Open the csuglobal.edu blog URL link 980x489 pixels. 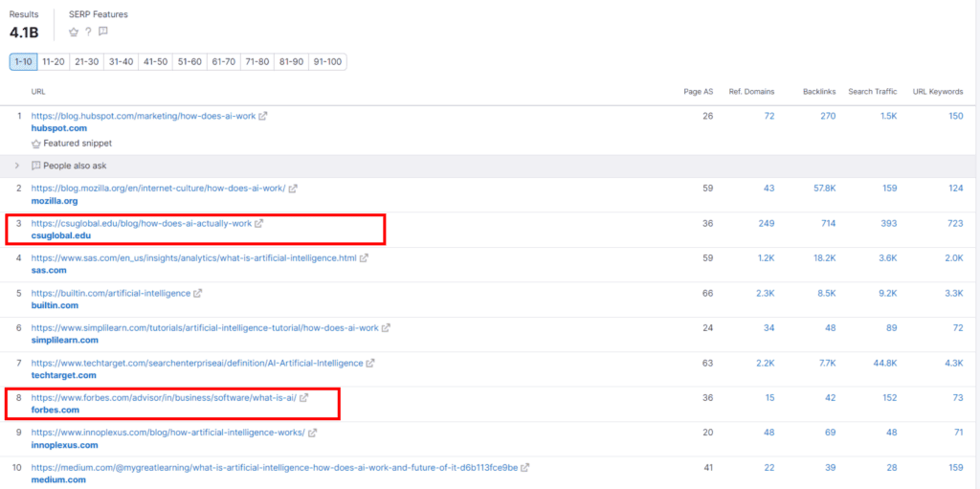point(142,223)
